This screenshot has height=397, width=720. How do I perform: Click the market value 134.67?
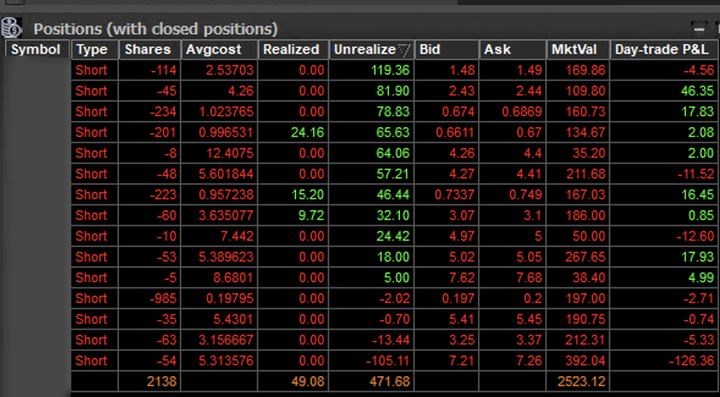(578, 132)
